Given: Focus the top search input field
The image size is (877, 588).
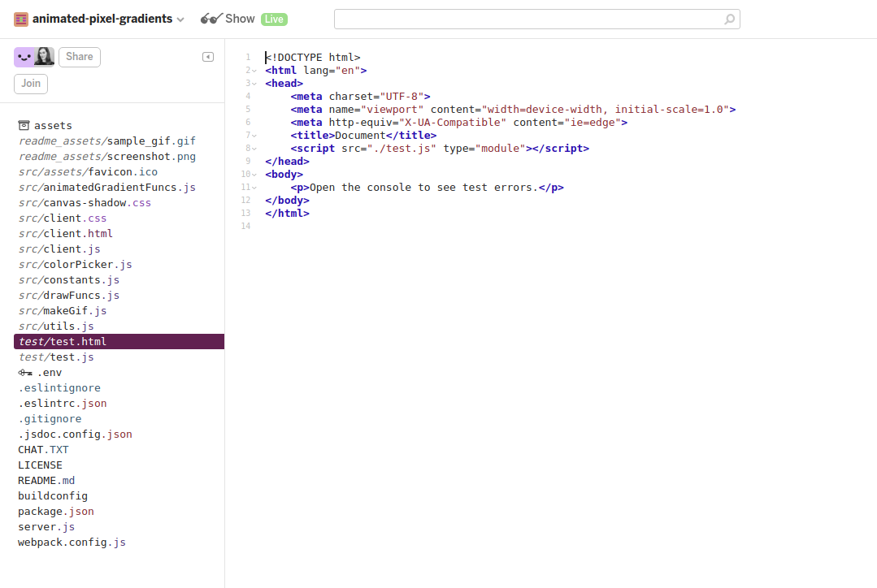Looking at the screenshot, I should pyautogui.click(x=537, y=19).
